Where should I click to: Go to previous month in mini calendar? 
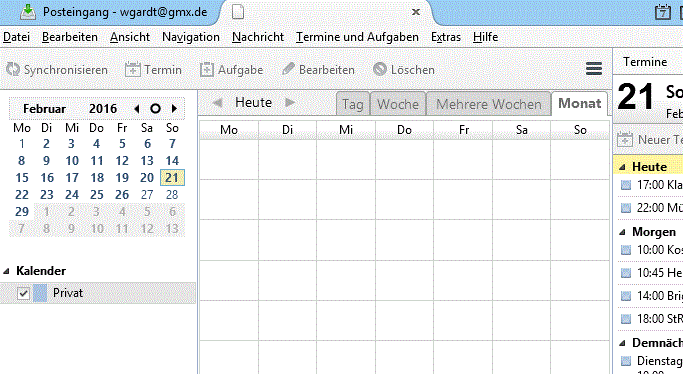[x=137, y=108]
